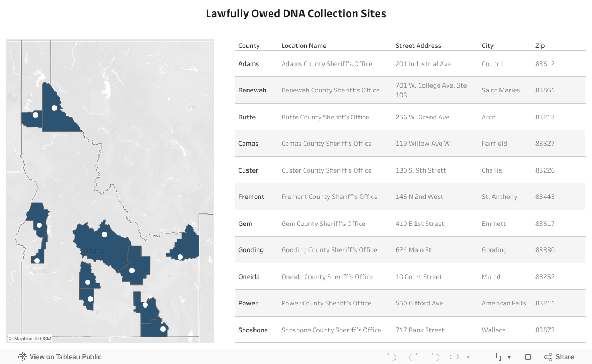This screenshot has width=592, height=364.
Task: Open the OSM attribution link
Action: (43, 339)
